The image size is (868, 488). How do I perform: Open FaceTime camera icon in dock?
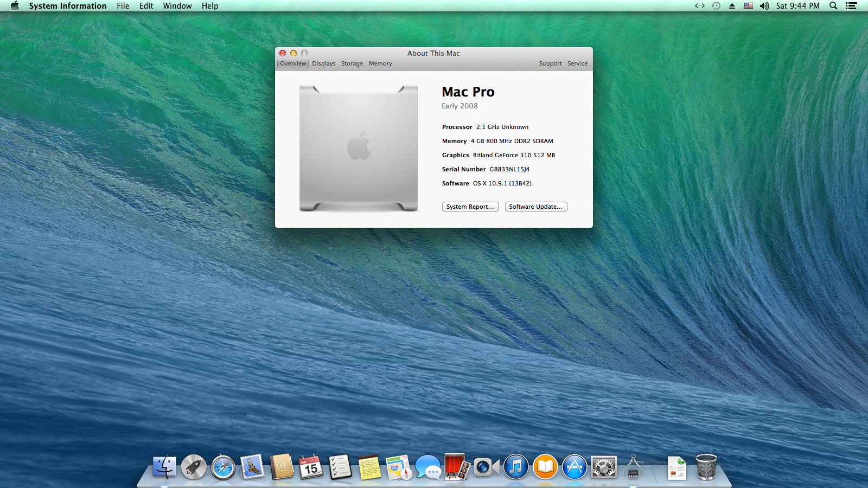(x=487, y=467)
